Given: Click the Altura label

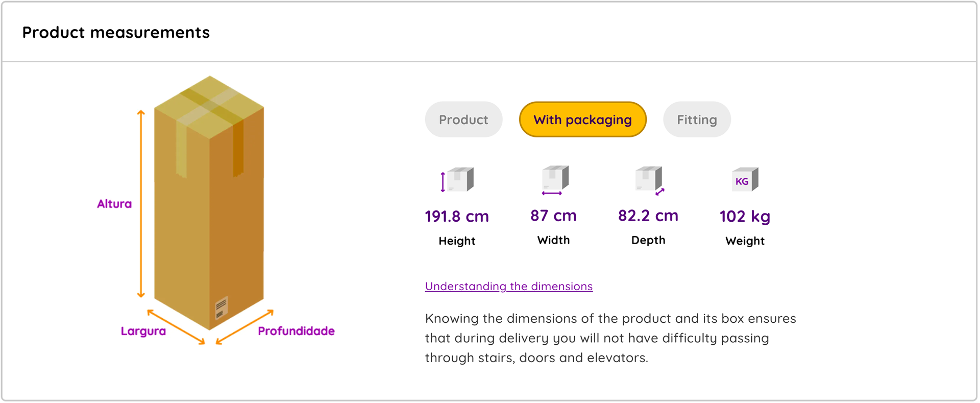Looking at the screenshot, I should click(114, 204).
